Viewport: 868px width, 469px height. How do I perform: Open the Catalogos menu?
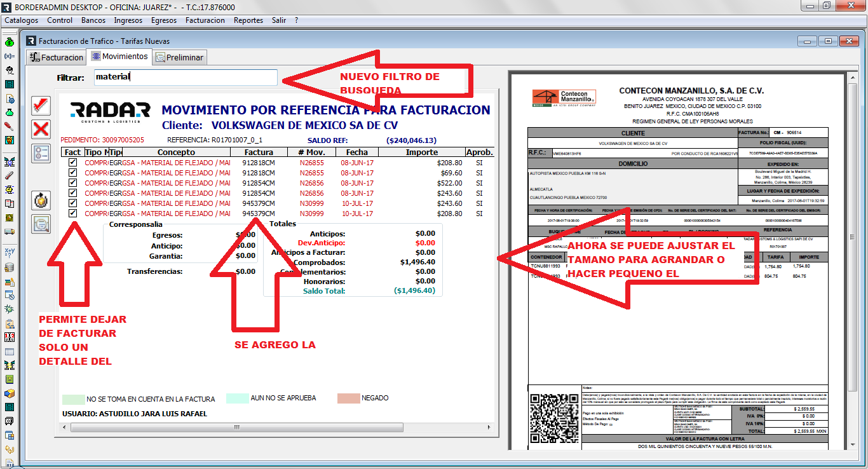point(22,20)
